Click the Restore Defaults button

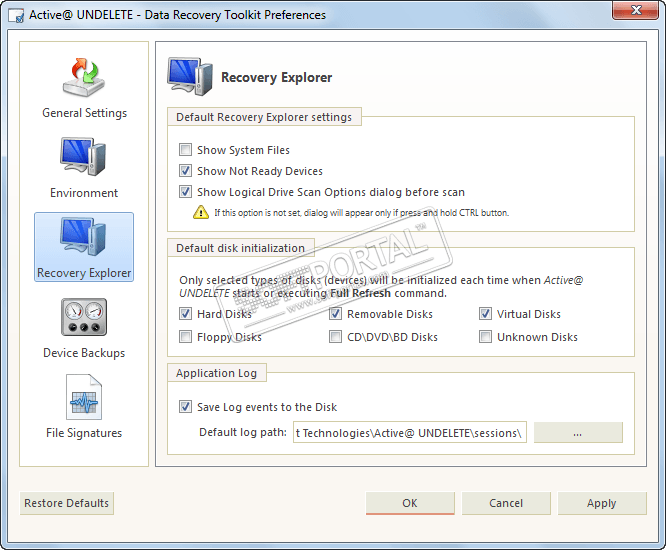(67, 503)
